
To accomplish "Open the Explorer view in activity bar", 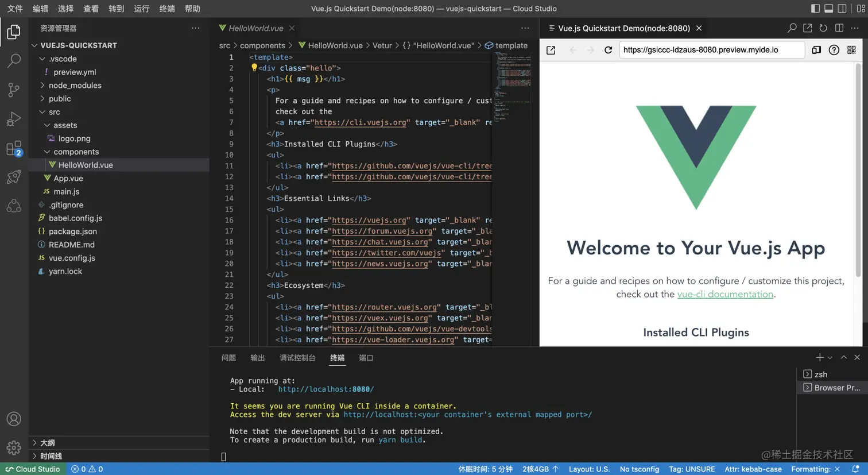I will [x=14, y=32].
